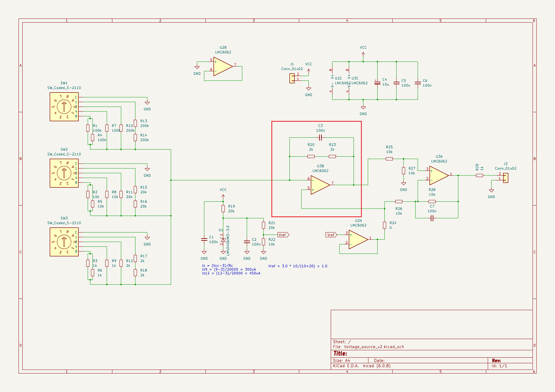
Task: Select the 'Rev:' title block field
Action: click(x=496, y=360)
